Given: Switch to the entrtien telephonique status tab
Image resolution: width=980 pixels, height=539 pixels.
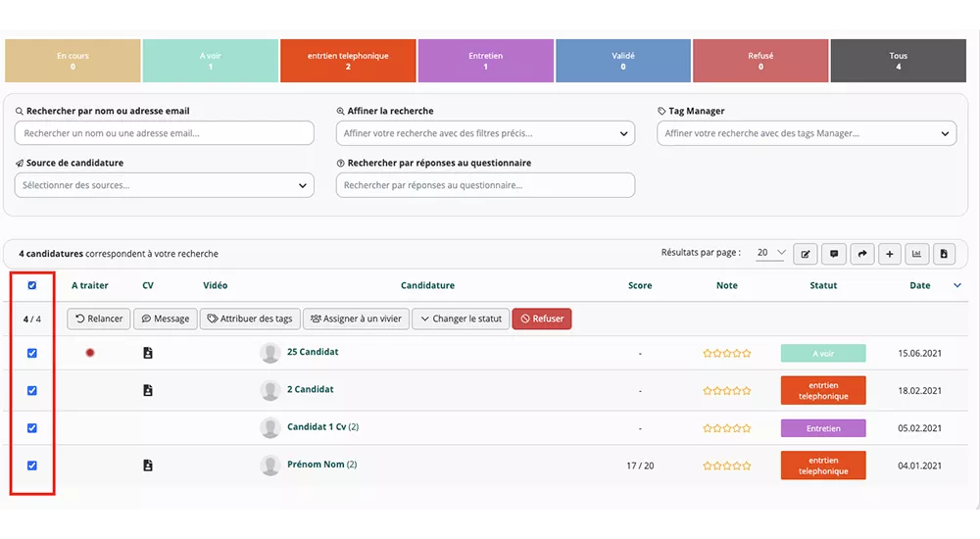Looking at the screenshot, I should (x=348, y=61).
